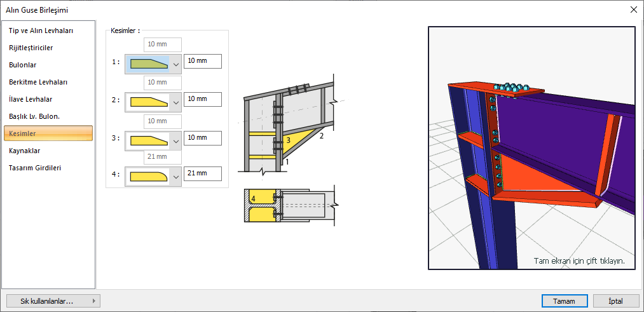Expand the cut shape dropdown for row 2
644x312 pixels.
(x=176, y=102)
